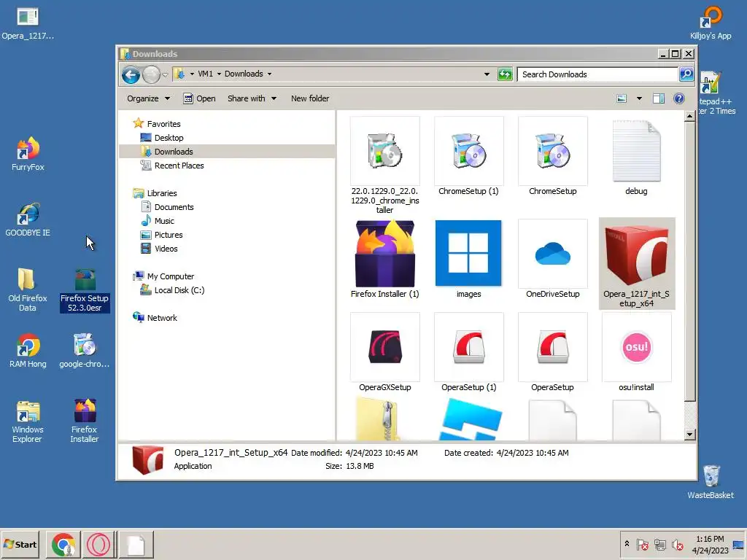Select the OperaSetup file without number

click(x=553, y=352)
